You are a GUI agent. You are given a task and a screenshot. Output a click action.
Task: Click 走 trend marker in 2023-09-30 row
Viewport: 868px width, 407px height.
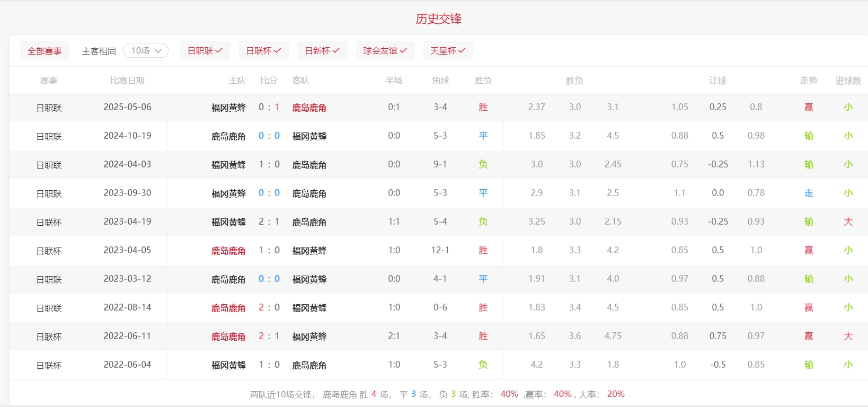(x=809, y=193)
